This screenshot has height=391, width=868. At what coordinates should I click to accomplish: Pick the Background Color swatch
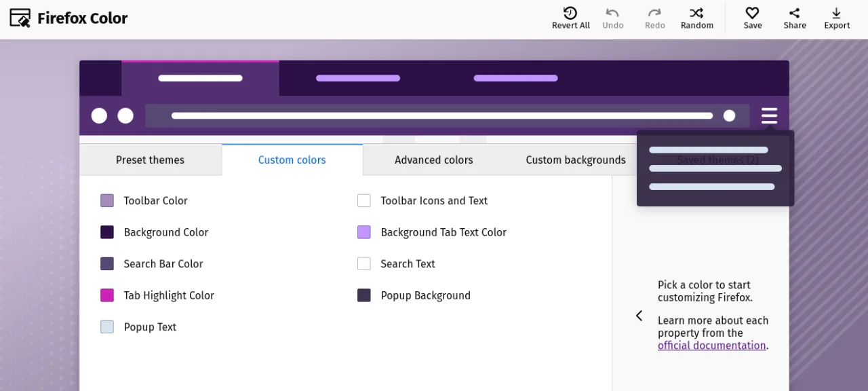click(107, 232)
